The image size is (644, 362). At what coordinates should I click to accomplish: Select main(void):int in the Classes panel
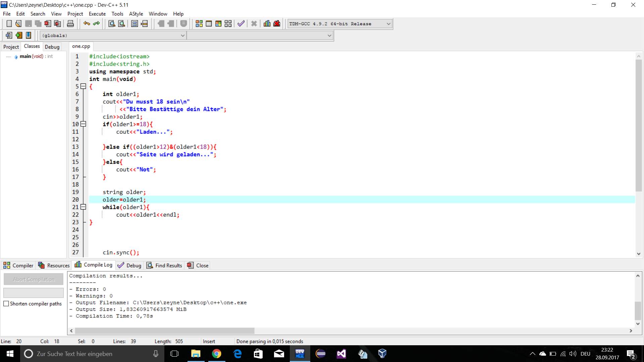point(36,56)
